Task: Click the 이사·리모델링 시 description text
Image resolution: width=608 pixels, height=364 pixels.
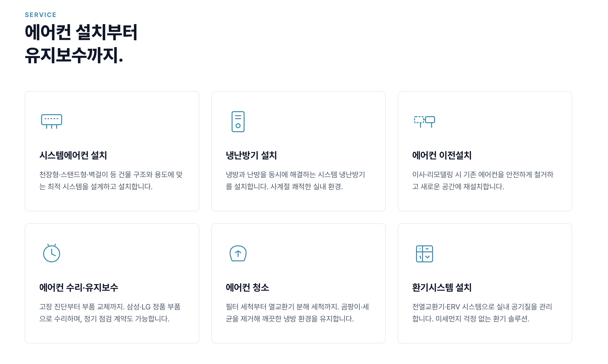Action: pos(483,180)
